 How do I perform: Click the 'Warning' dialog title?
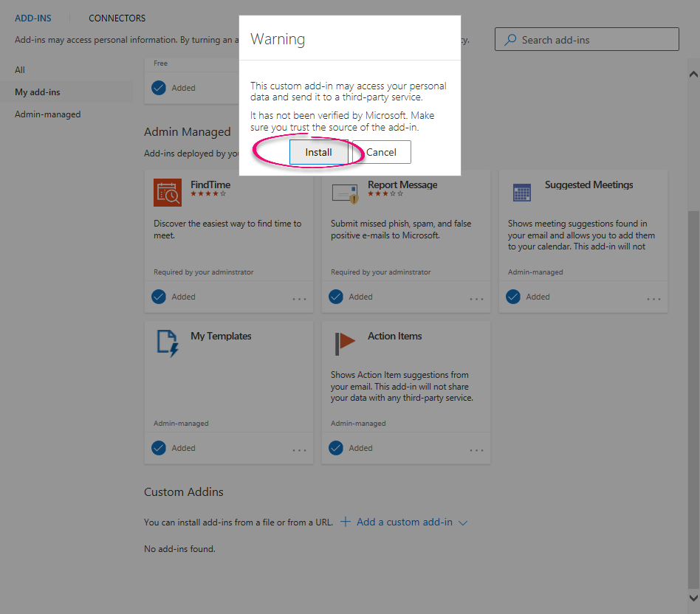click(x=278, y=39)
